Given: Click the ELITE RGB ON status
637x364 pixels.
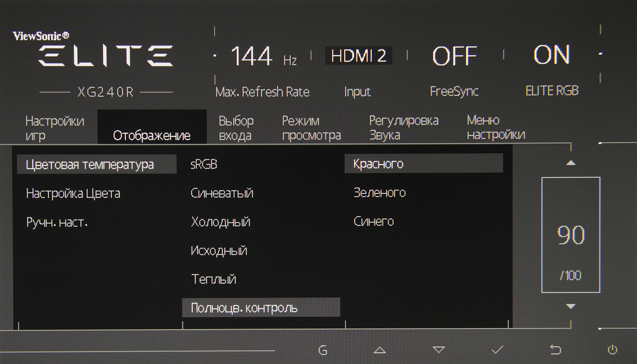Looking at the screenshot, I should coord(552,55).
